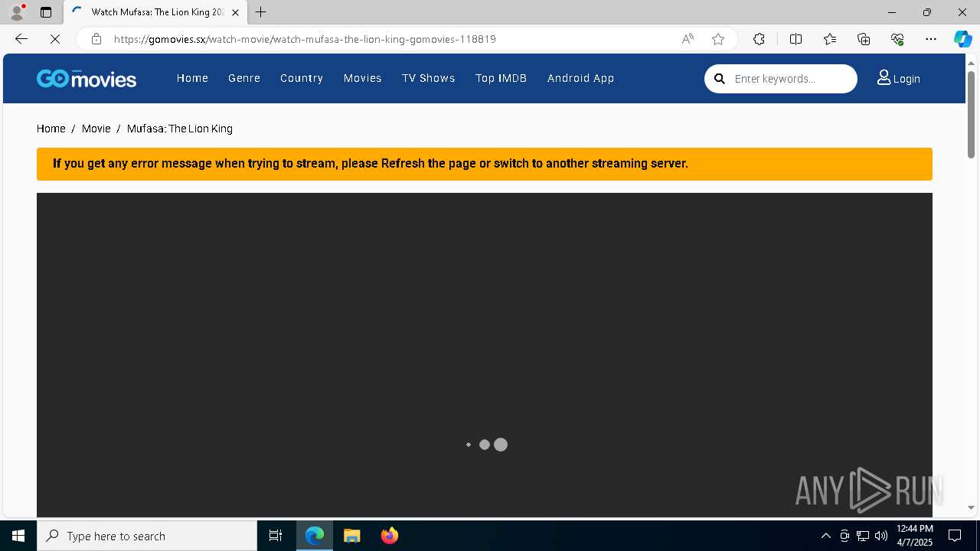Open Collections panel
This screenshot has width=980, height=551.
[864, 39]
